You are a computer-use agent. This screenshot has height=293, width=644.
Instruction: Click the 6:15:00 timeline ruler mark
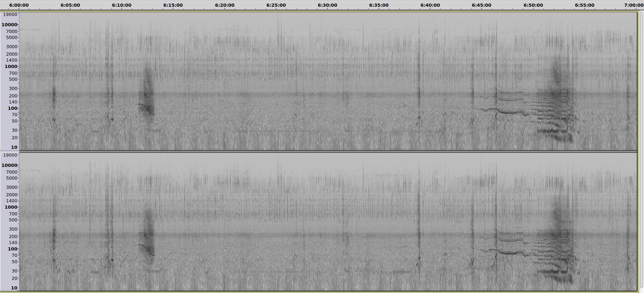(173, 5)
